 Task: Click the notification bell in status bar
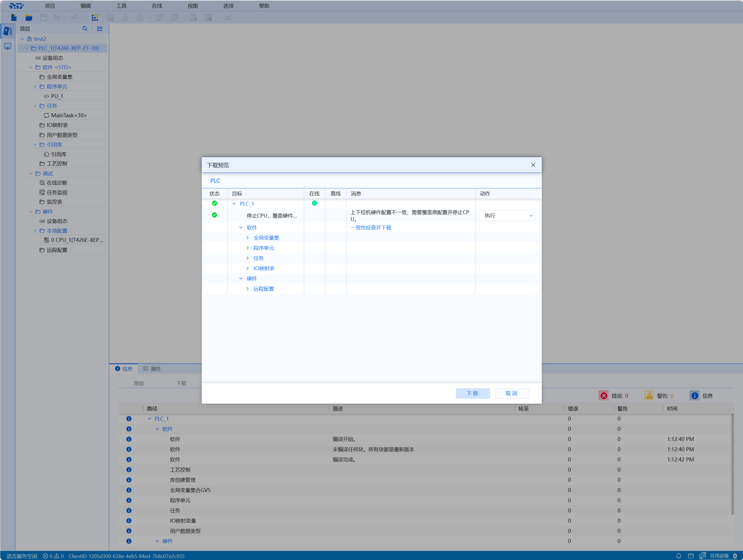[x=678, y=556]
